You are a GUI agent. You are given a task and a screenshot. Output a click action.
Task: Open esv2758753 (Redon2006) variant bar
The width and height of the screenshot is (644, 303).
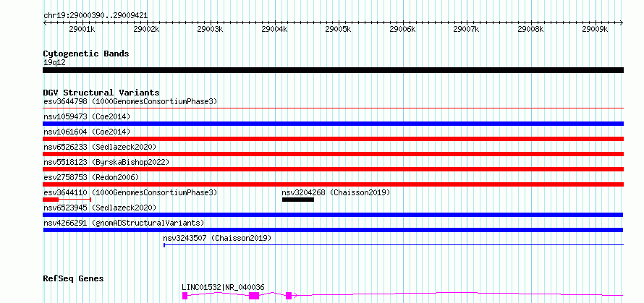point(333,184)
